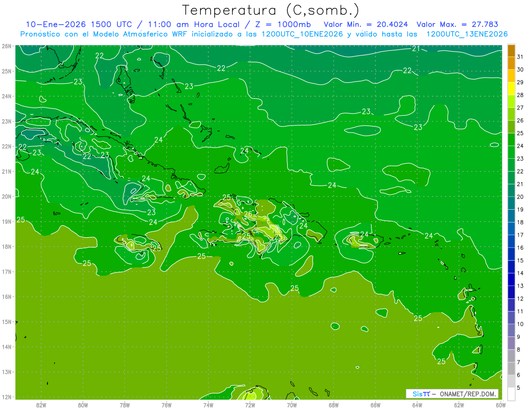Click legend value "26" on the color bar
Image resolution: width=532 pixels, height=411 pixels.
520,120
